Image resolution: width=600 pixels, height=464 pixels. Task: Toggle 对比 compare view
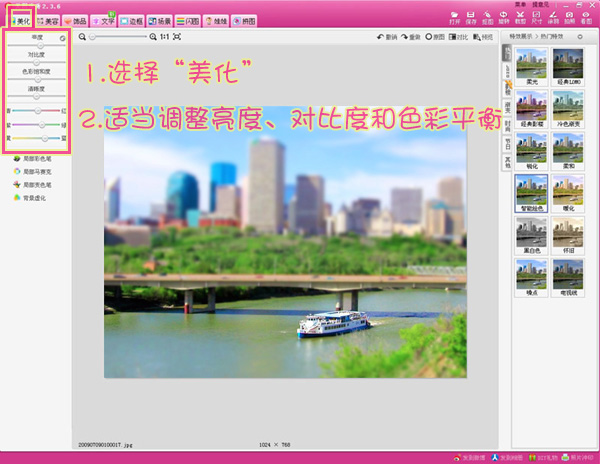pyautogui.click(x=460, y=36)
